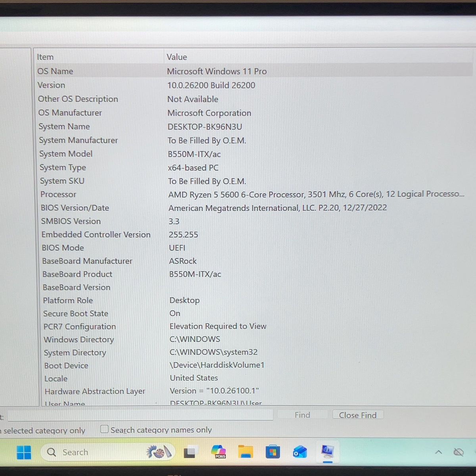Launch Microsoft 365 Copilot from taskbar
Screen dimensions: 476x476
[x=218, y=452]
